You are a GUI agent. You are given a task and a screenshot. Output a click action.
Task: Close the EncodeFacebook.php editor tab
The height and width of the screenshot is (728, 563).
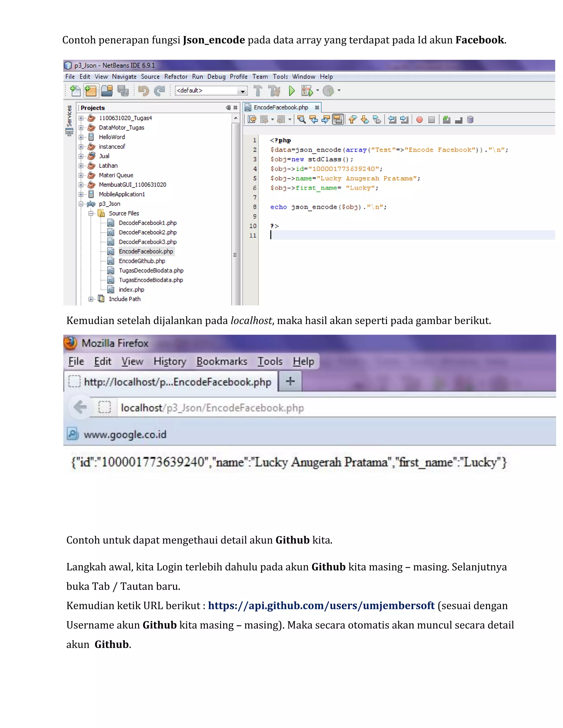click(317, 107)
